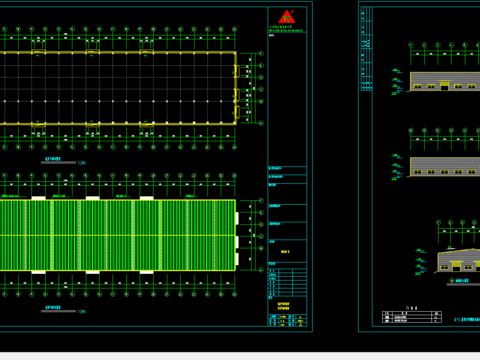
Task: Click the top-right grid axis bubble of floor plan
Action: click(235, 29)
